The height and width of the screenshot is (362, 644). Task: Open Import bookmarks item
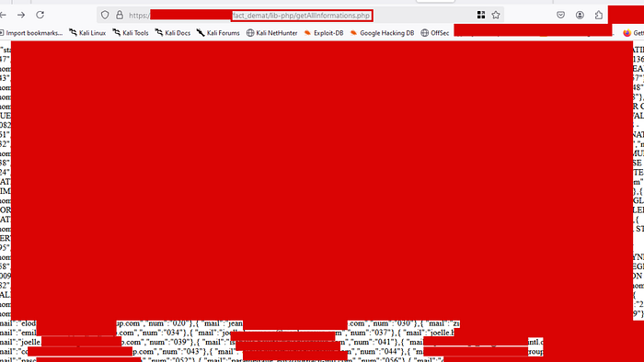(31, 33)
